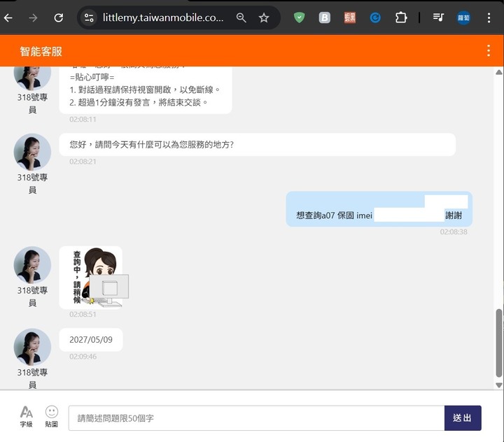This screenshot has height=442, width=504.
Task: Click the browser forward arrow
Action: (33, 17)
